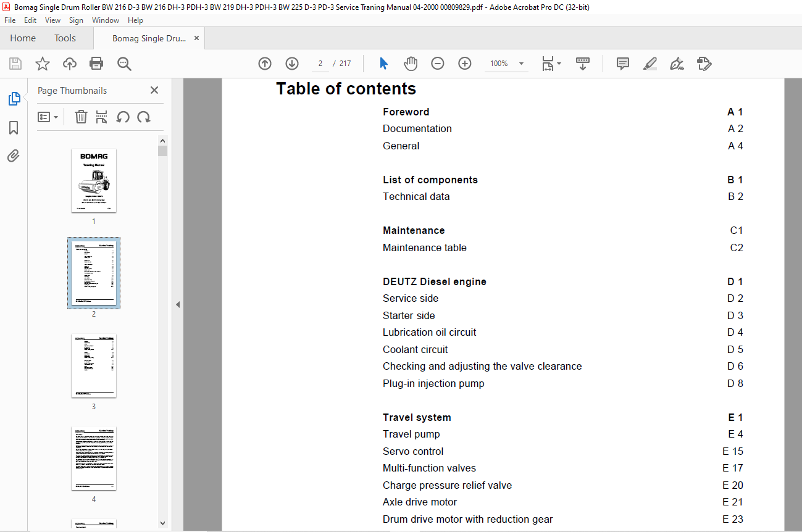The width and height of the screenshot is (802, 532).
Task: Open Bookmarks sidebar icon
Action: click(x=14, y=128)
